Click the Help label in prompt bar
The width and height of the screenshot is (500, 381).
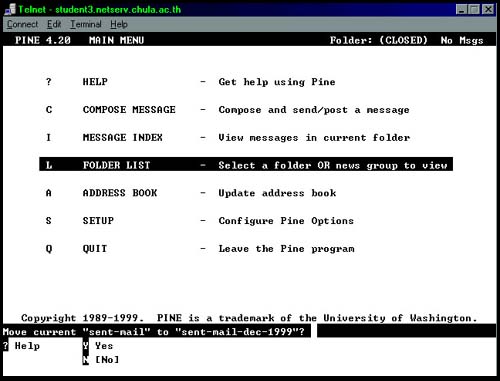(27, 346)
